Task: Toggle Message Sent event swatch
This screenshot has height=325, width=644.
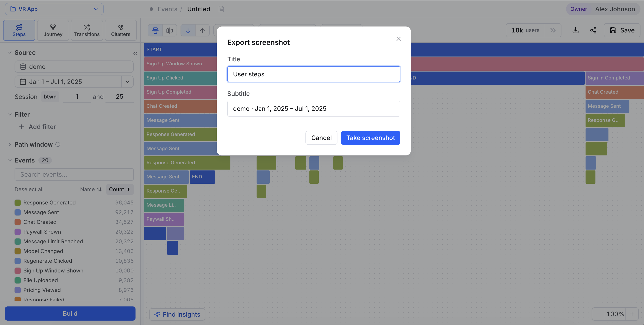Action: pyautogui.click(x=17, y=212)
